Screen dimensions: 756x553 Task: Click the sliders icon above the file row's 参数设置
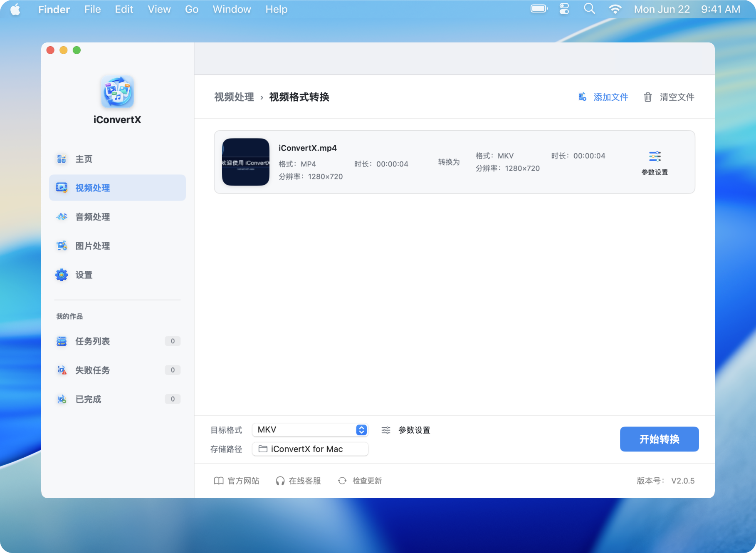click(655, 156)
